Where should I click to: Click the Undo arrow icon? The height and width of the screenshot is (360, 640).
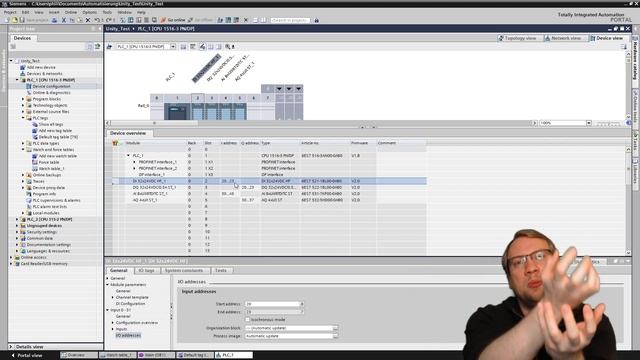(97, 20)
